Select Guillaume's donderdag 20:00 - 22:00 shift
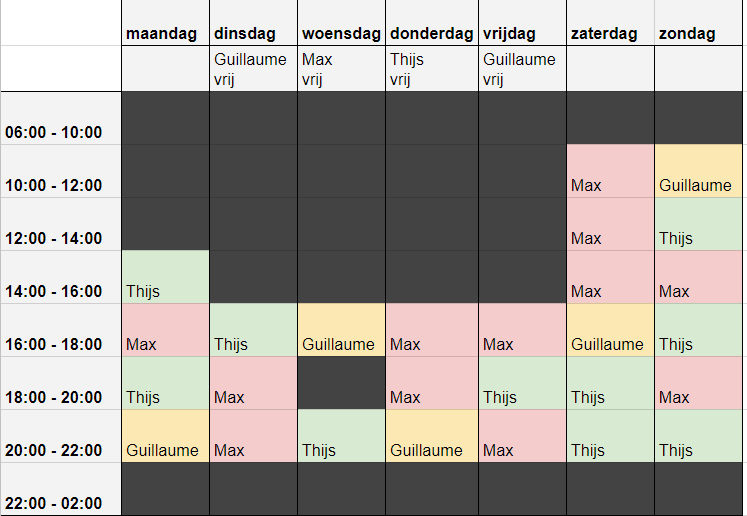This screenshot has width=747, height=516. pos(431,437)
